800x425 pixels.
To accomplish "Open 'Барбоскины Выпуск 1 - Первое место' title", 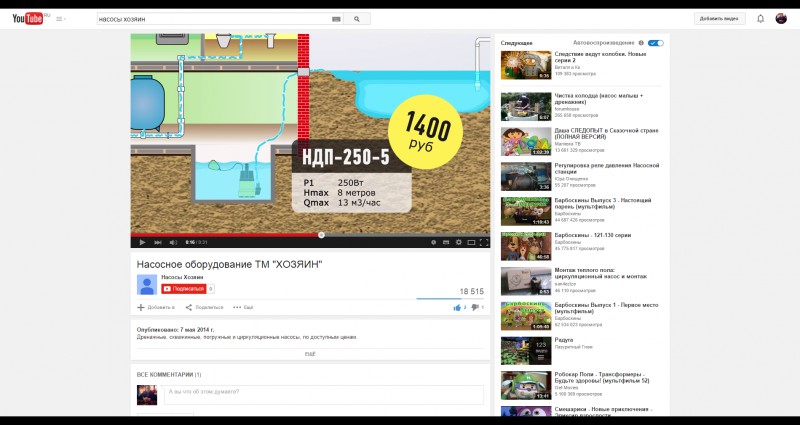I will click(x=607, y=308).
